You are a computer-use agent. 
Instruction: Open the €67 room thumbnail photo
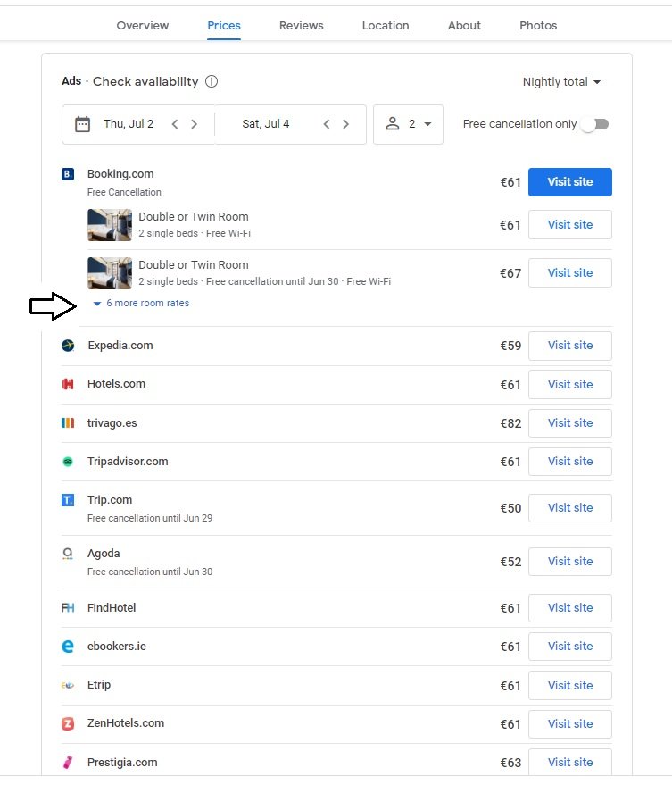click(110, 273)
